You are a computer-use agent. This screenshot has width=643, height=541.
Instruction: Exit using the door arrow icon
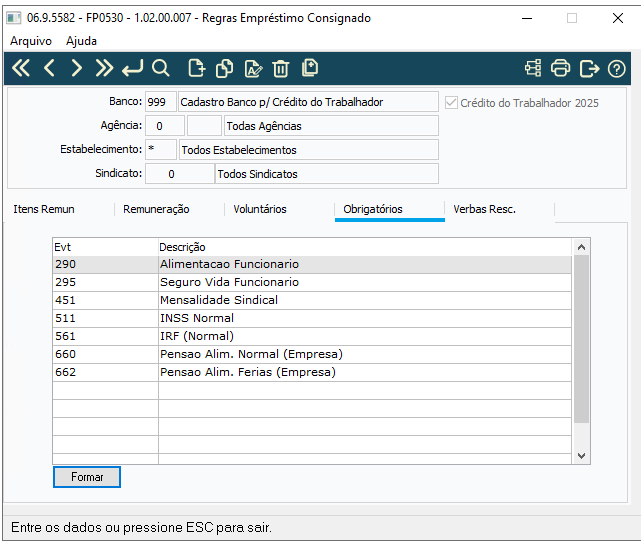tap(589, 68)
